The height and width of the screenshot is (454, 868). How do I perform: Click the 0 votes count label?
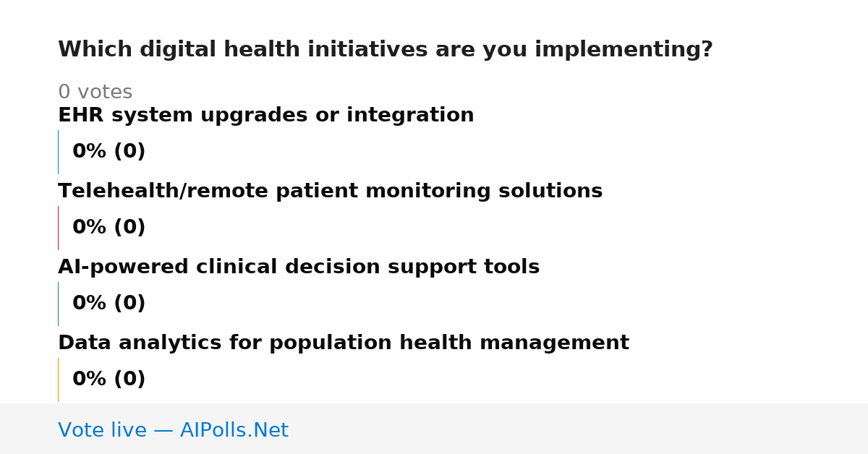95,93
